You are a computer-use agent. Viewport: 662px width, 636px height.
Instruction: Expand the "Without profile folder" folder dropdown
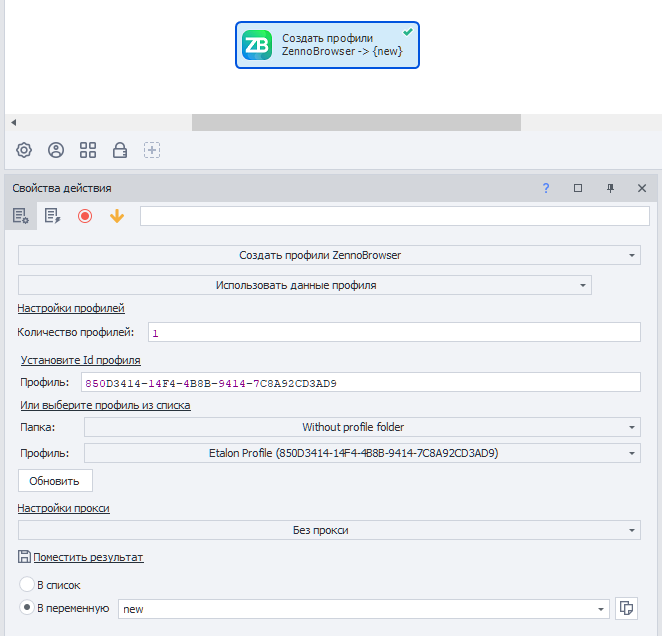(x=362, y=427)
